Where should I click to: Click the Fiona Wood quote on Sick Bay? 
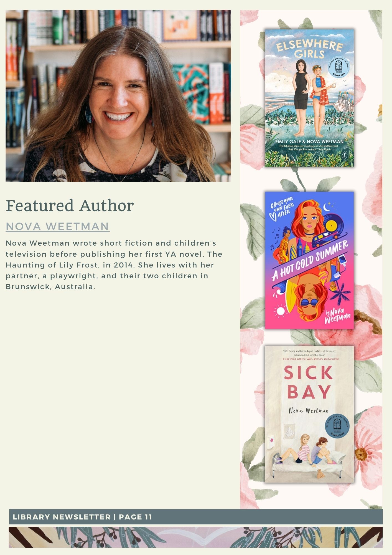coord(309,355)
